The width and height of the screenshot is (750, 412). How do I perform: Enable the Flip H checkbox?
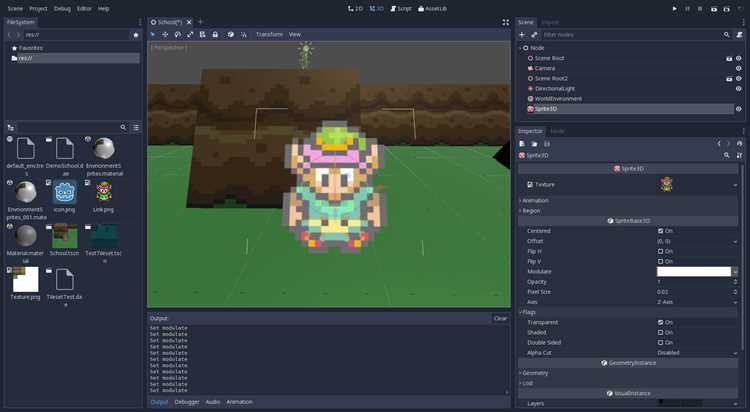click(x=661, y=251)
